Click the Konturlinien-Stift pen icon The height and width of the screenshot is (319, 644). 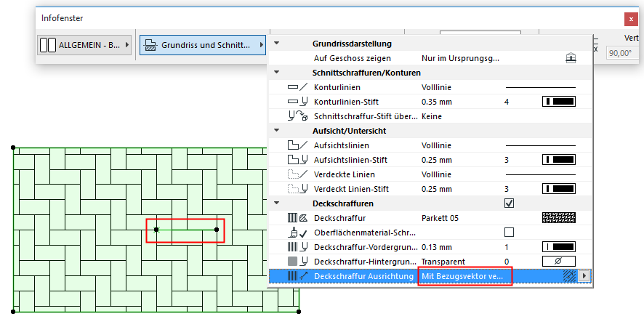[297, 102]
